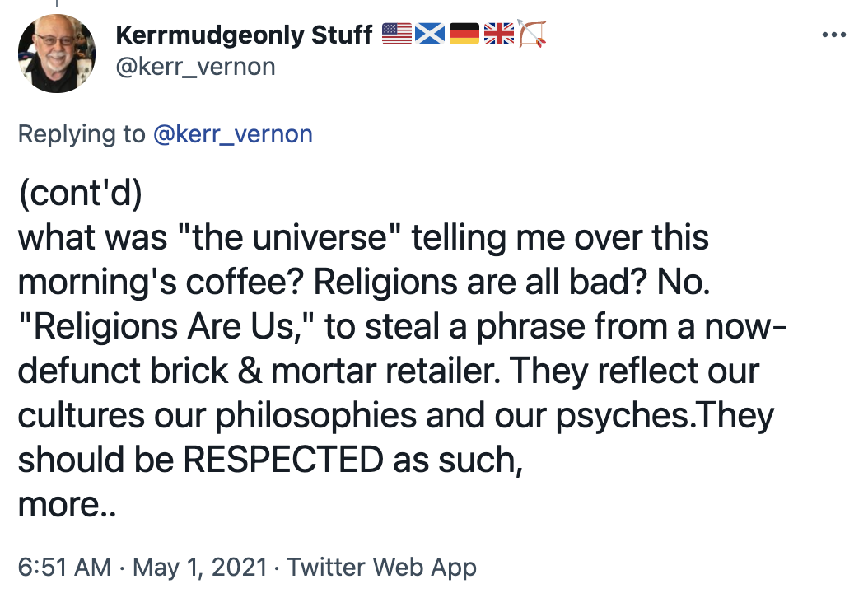Click the thread connector line above avatar
Viewport: 868px width, 598px height.
tap(57, 4)
